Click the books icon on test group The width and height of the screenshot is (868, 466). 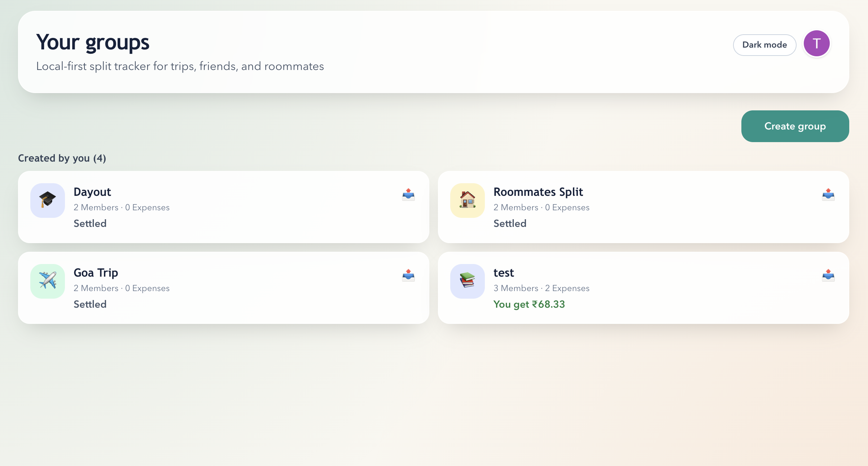[467, 281]
